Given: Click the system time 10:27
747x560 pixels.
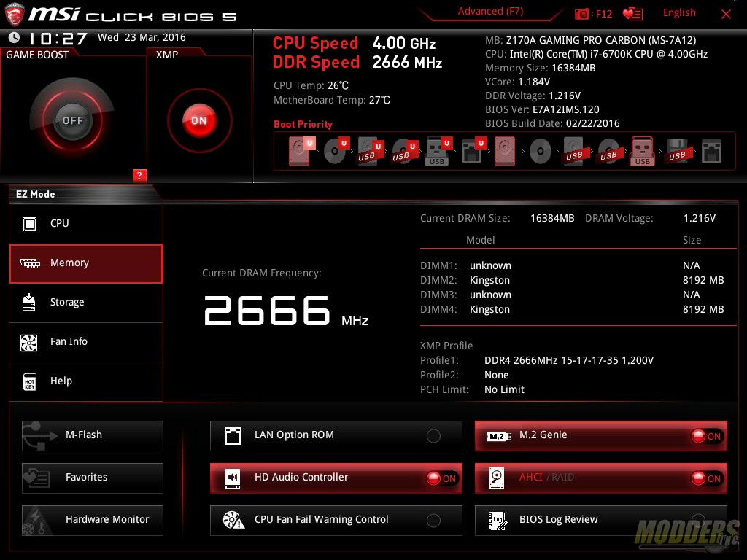Looking at the screenshot, I should pos(58,39).
